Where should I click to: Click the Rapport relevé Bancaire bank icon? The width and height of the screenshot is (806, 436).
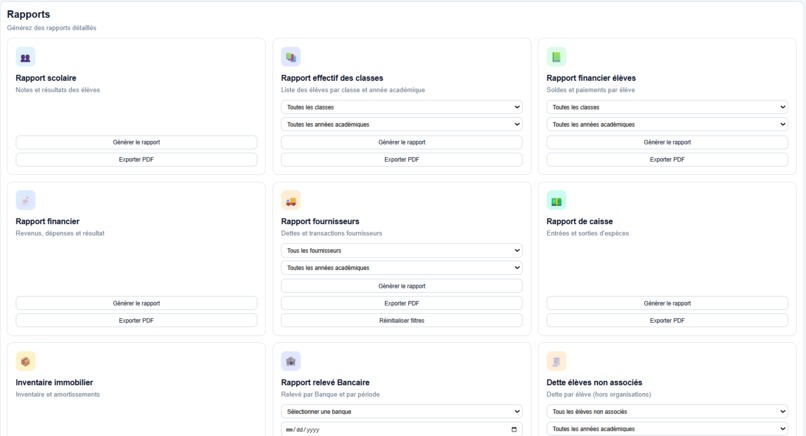click(x=291, y=361)
